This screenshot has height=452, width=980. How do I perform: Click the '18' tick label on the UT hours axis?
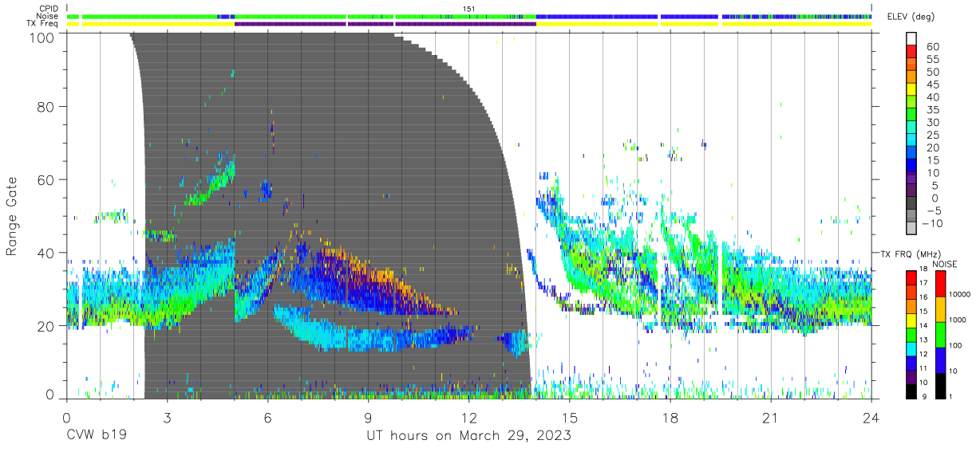[x=670, y=418]
